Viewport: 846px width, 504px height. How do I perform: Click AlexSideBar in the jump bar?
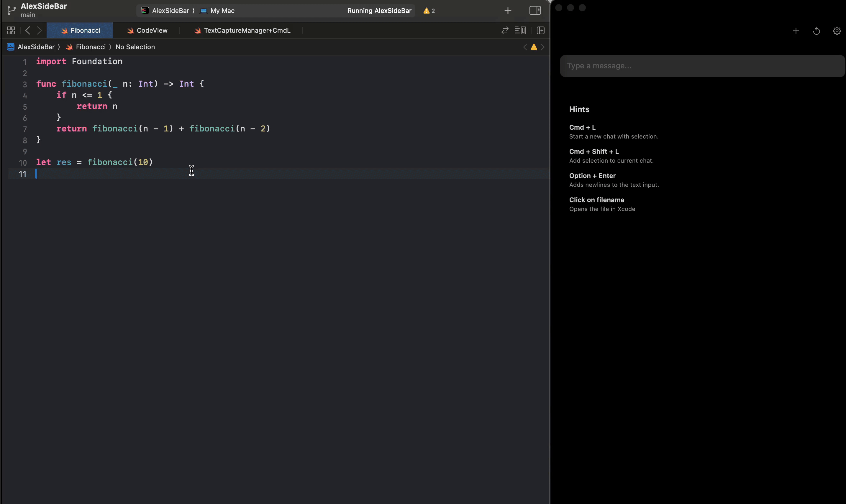click(31, 47)
